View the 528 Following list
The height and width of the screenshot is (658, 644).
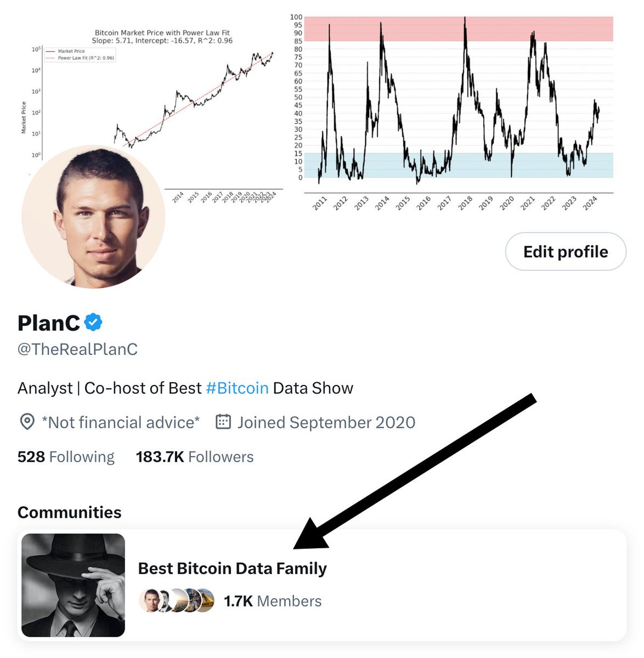pos(66,457)
